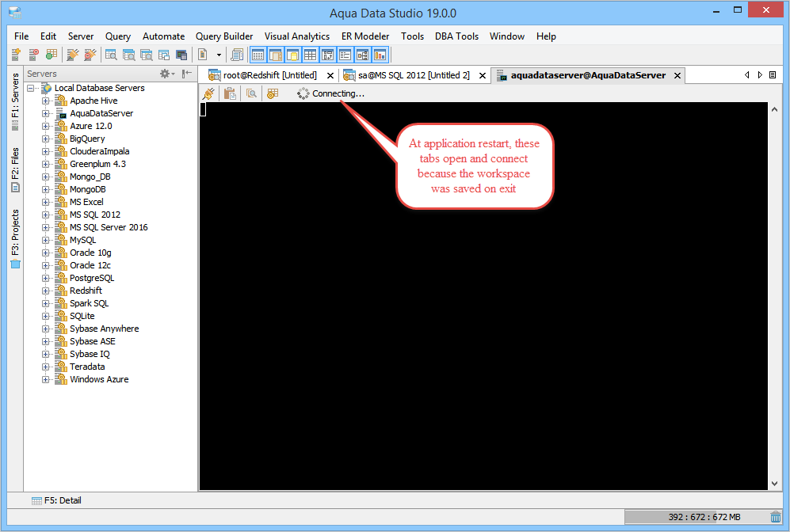Click the orange grid settings icon in shell toolbar
790x532 pixels.
click(273, 93)
